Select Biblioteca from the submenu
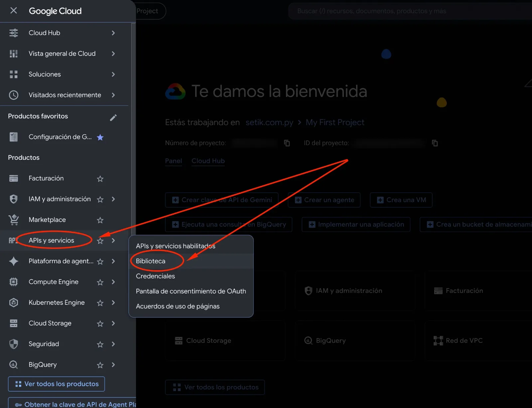 (x=191, y=261)
